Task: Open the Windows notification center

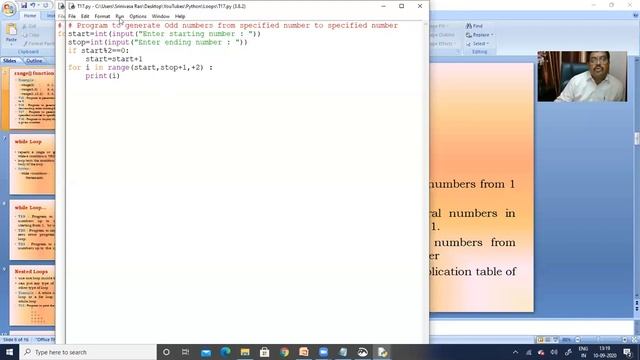Action: pyautogui.click(x=627, y=352)
